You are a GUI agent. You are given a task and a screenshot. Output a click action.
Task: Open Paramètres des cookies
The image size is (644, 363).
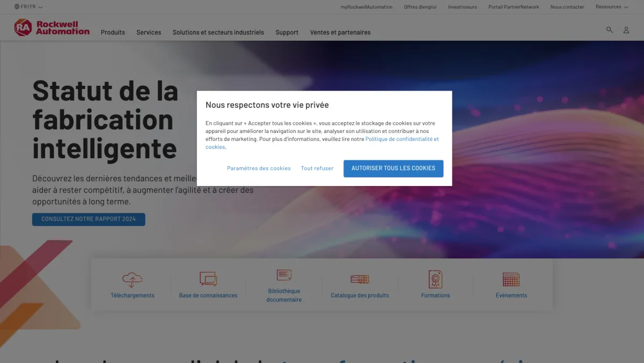(x=259, y=168)
